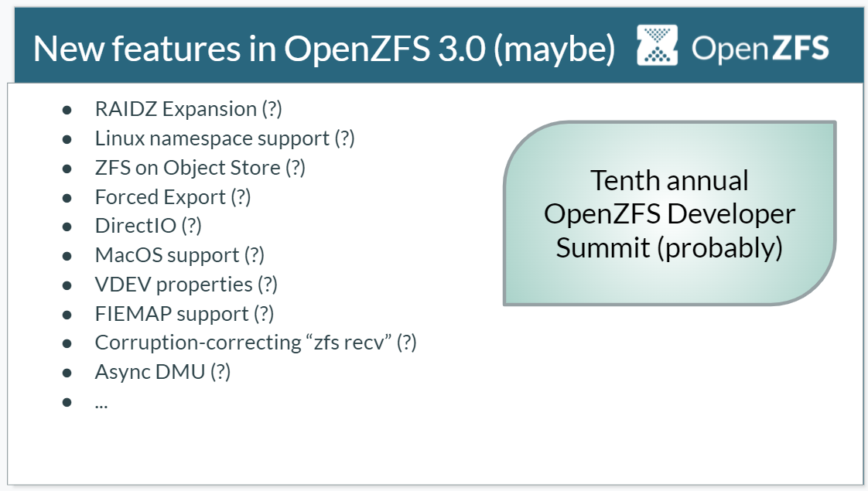
Task: Click the 'Tenth annual' line in the green box
Action: point(669,180)
